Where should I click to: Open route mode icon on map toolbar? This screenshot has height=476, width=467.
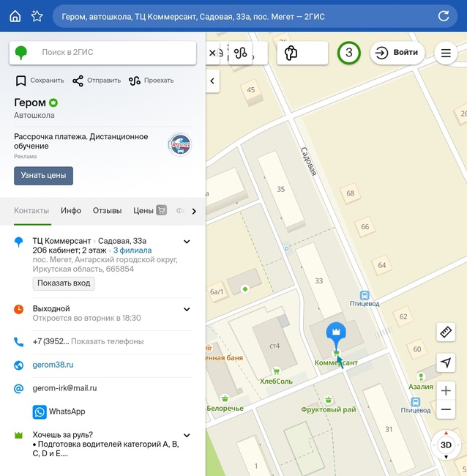[240, 53]
